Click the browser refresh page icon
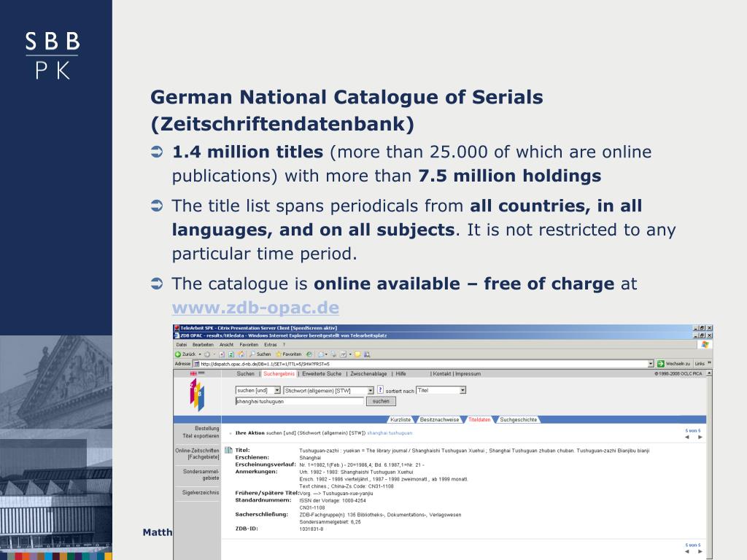 pyautogui.click(x=231, y=354)
